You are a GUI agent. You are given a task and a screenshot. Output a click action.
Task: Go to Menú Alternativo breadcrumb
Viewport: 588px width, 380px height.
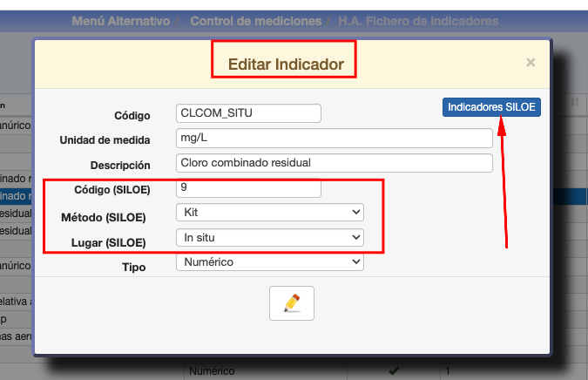(x=121, y=20)
